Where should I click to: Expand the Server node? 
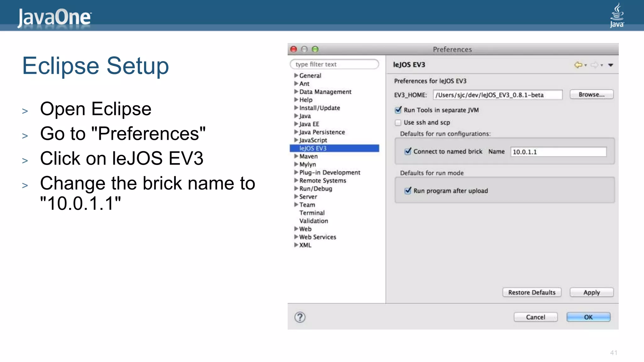(296, 196)
